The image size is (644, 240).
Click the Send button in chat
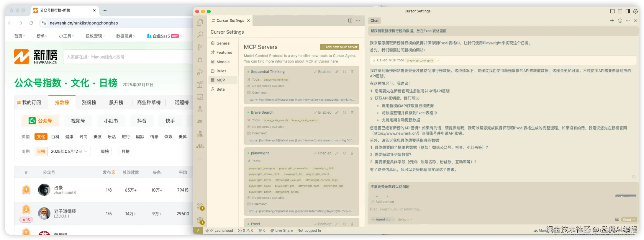pos(629,219)
